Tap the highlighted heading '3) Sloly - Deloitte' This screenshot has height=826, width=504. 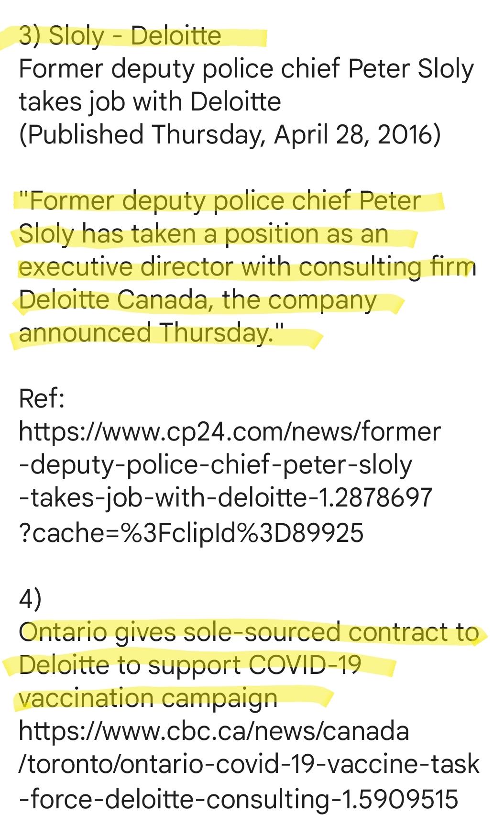(x=120, y=36)
